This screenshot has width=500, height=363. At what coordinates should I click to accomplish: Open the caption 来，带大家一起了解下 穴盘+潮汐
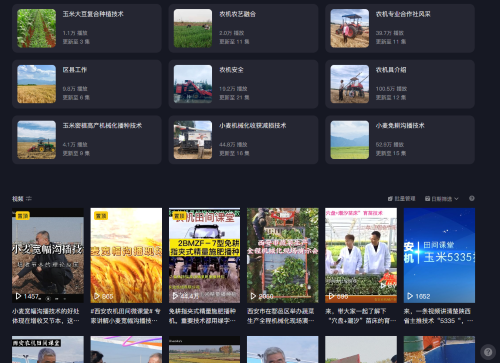[361, 316]
